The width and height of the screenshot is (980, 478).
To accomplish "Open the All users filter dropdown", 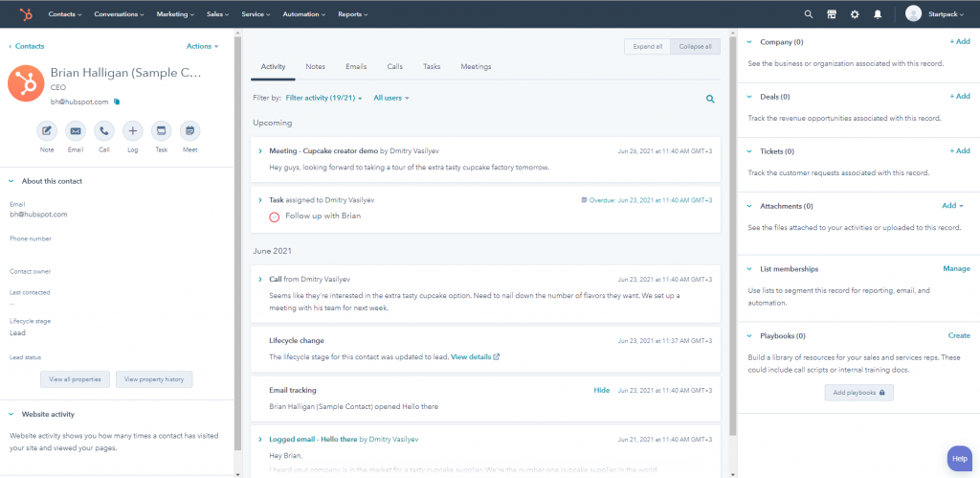I will (x=391, y=99).
